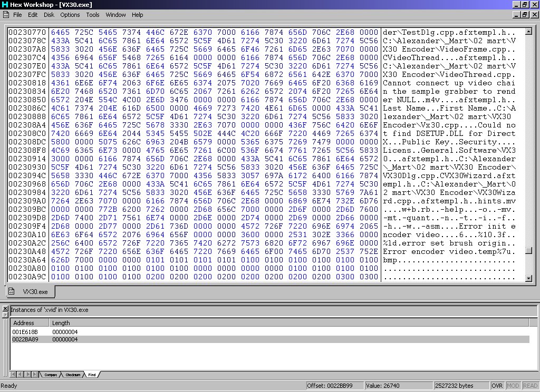Screen dimensions: 540x392
Task: Click offset 00230818 in address column
Action: [x=27, y=83]
